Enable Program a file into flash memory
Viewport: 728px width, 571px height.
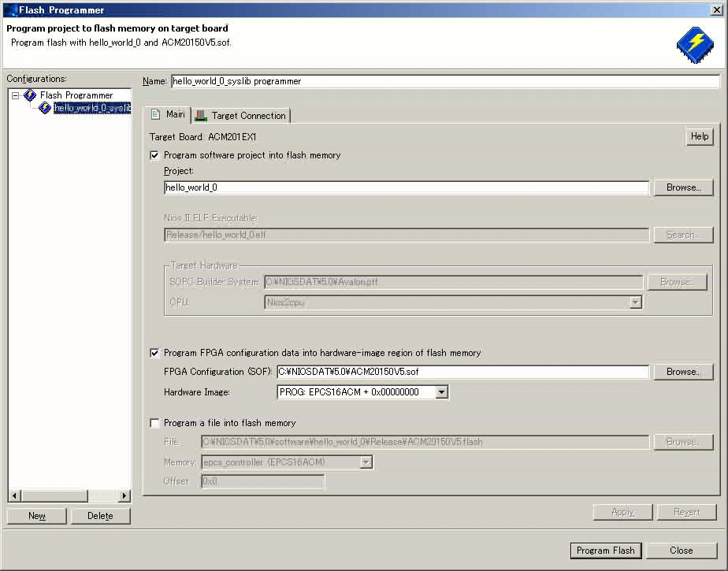click(x=154, y=423)
